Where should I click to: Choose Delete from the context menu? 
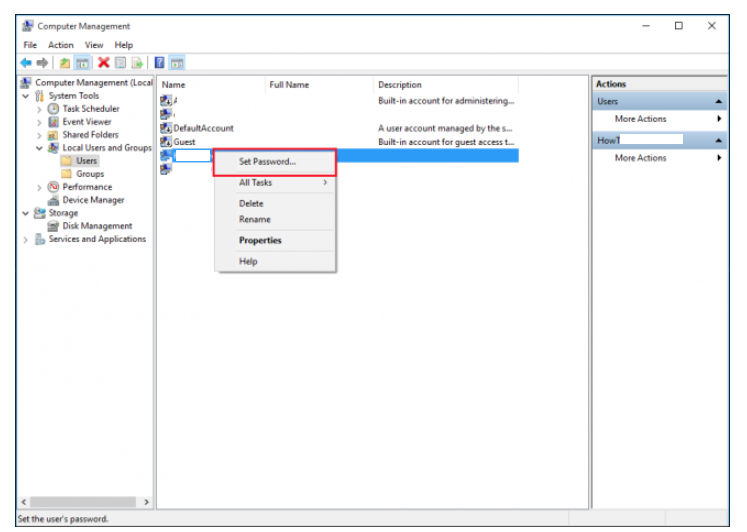275,203
